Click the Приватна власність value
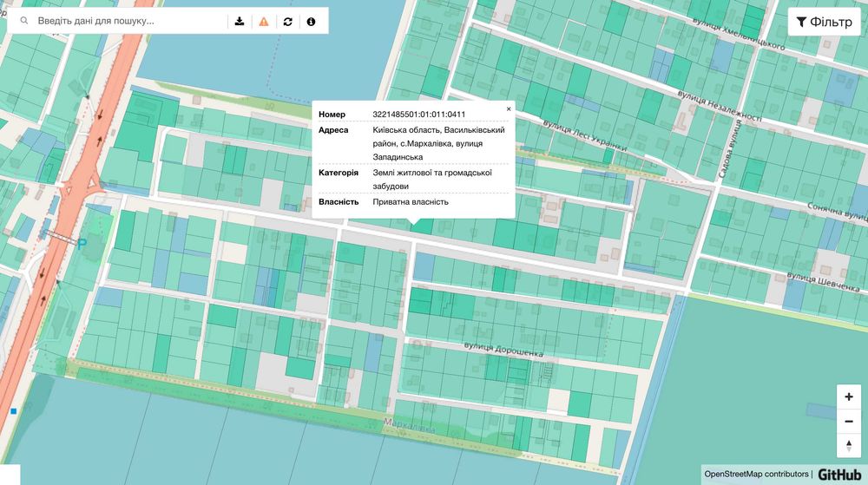868x485 pixels. 411,202
